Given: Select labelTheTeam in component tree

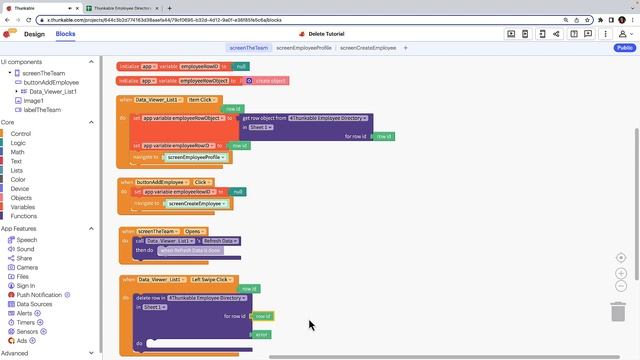Looking at the screenshot, I should point(42,110).
